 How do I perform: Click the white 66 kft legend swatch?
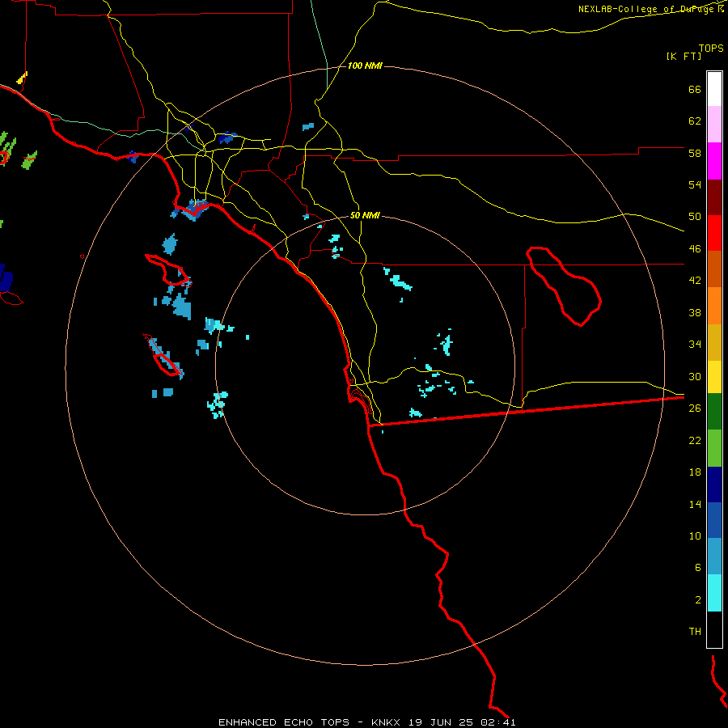(714, 89)
